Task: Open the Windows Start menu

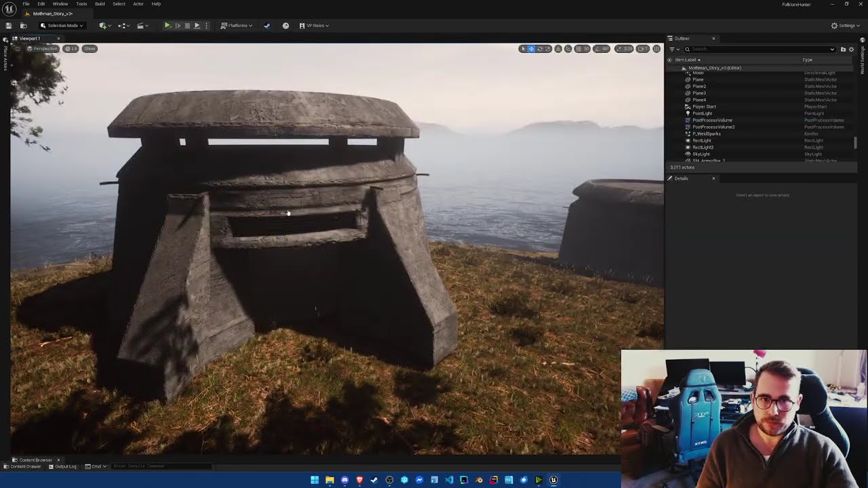Action: 315,480
